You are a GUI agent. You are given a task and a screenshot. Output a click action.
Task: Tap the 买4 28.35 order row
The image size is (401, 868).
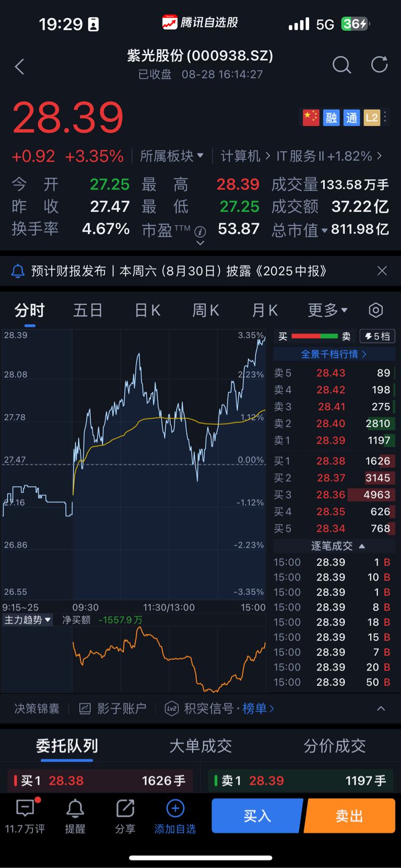coord(335,511)
